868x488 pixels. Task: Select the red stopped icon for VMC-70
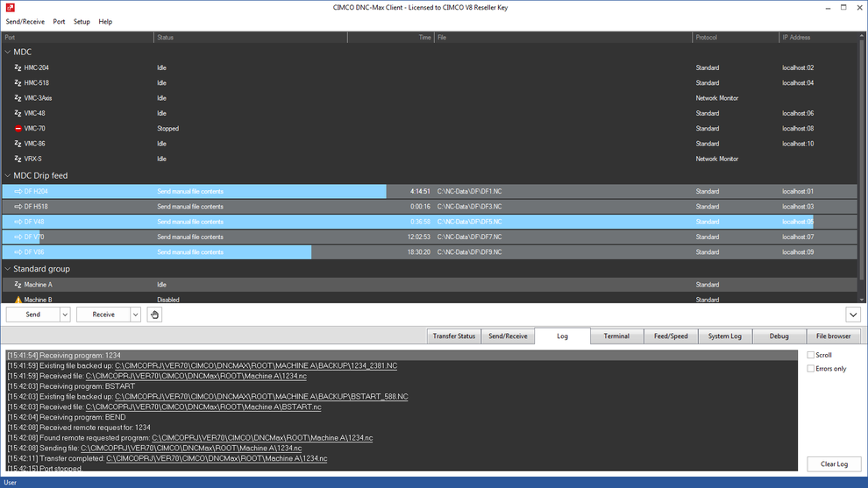[18, 129]
